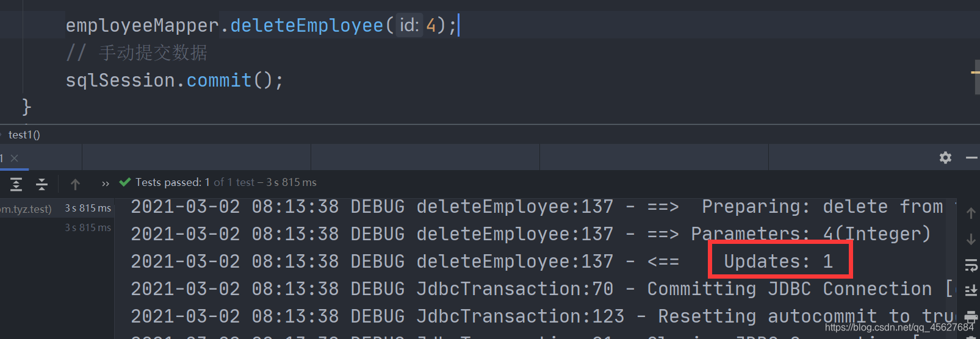Click the 'Resetting autocommit' log line
Screen dimensions: 980x339
543,316
